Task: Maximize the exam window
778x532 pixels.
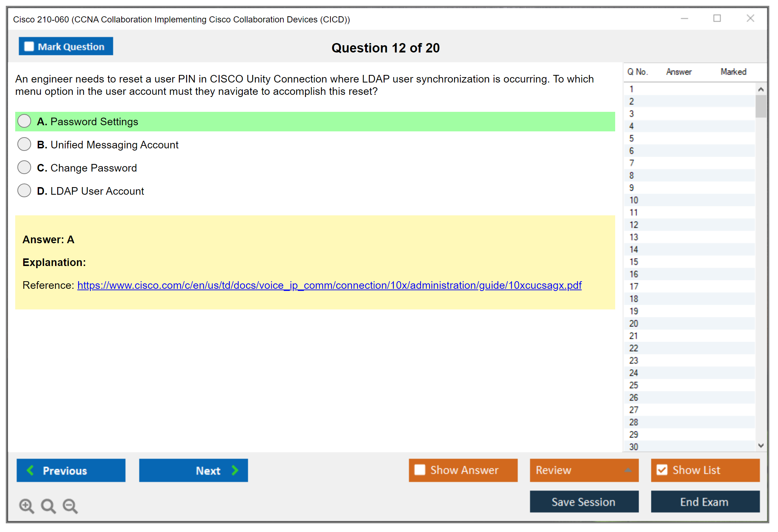Action: click(717, 18)
